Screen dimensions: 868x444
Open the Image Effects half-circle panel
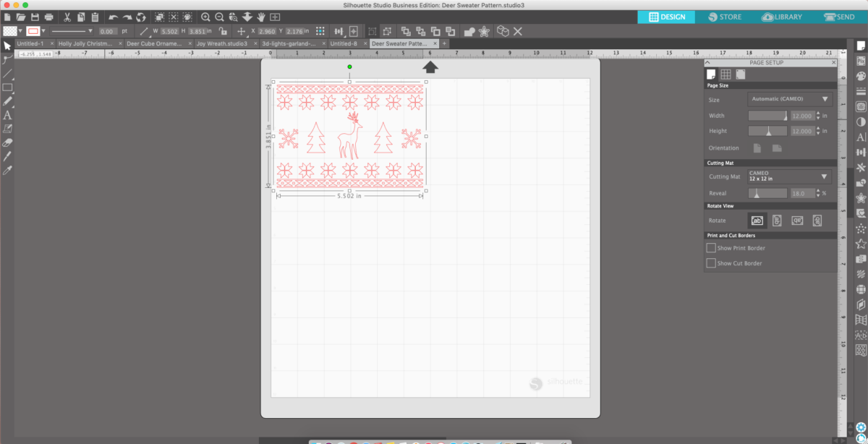pyautogui.click(x=861, y=121)
